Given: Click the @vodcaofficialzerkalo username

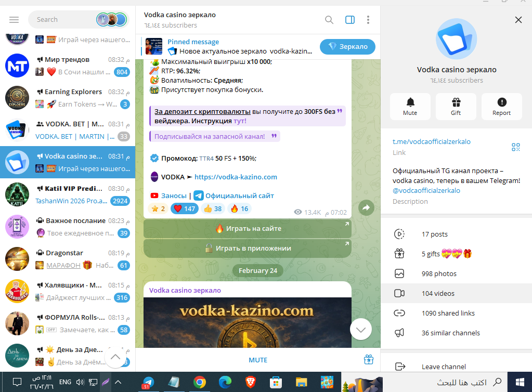Looking at the screenshot, I should 426,191.
